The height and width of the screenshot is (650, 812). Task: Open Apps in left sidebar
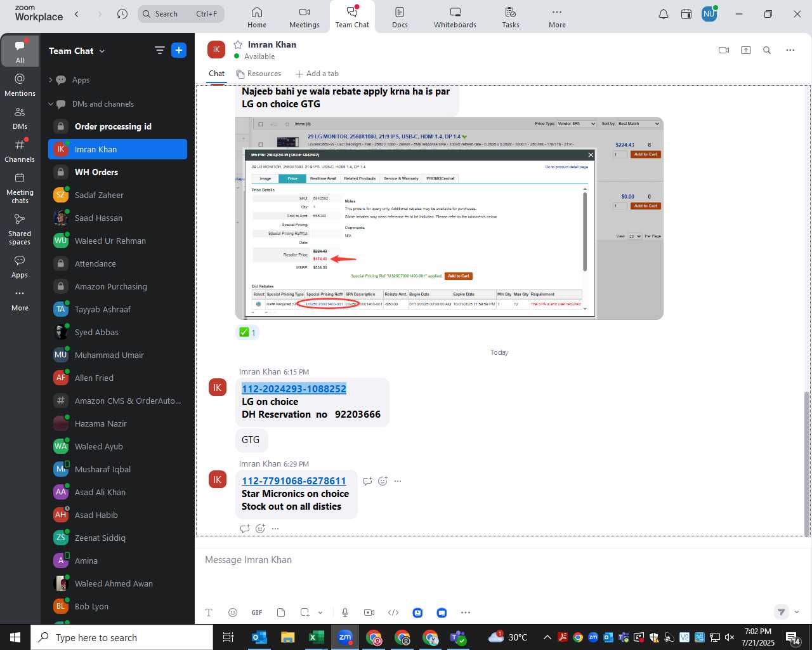pyautogui.click(x=20, y=267)
